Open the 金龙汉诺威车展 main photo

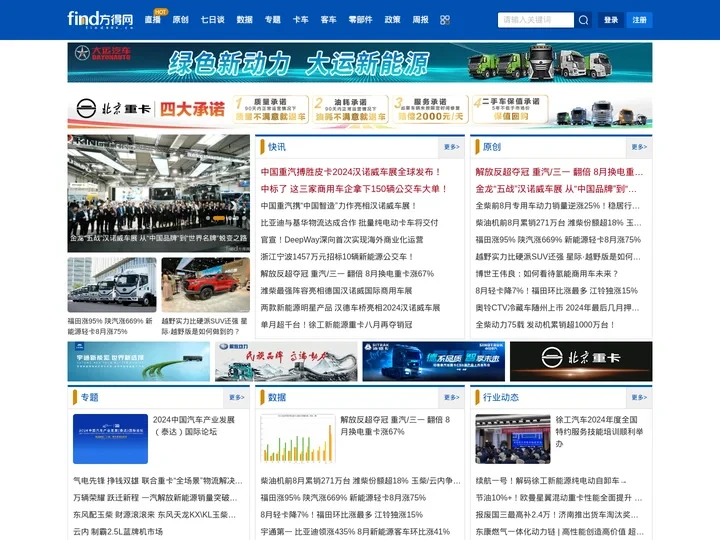[158, 193]
